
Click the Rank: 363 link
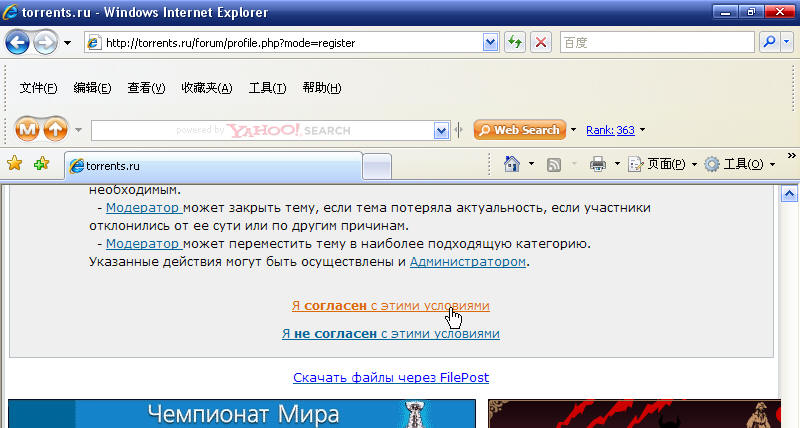click(x=610, y=130)
